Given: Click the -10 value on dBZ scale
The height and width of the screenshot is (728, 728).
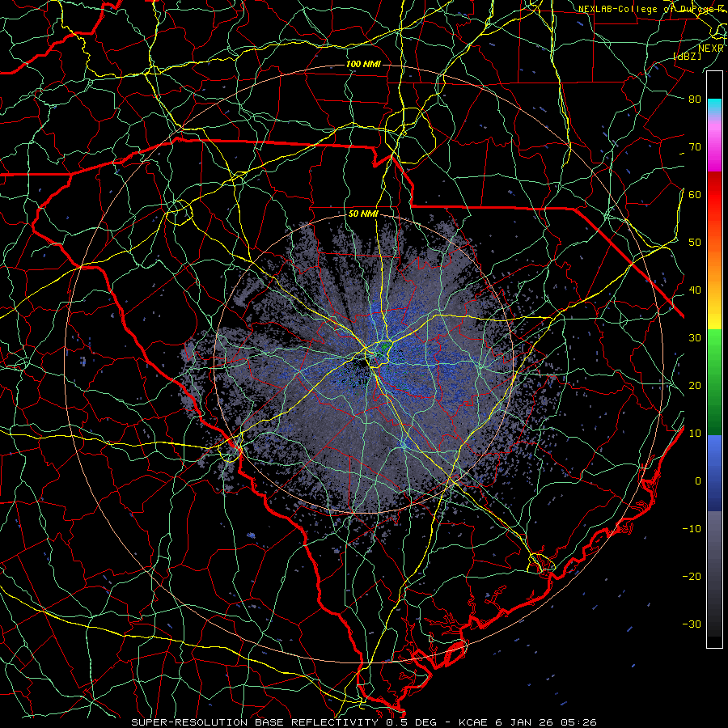Looking at the screenshot, I should point(692,529).
